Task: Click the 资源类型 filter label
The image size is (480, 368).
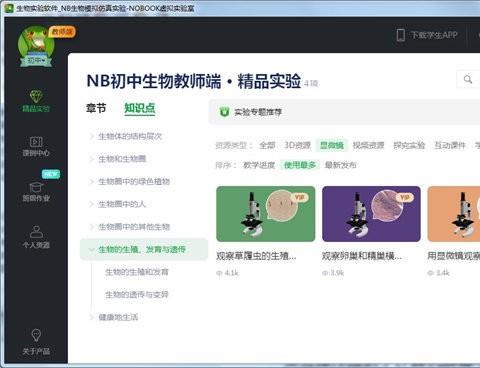Action: point(234,145)
